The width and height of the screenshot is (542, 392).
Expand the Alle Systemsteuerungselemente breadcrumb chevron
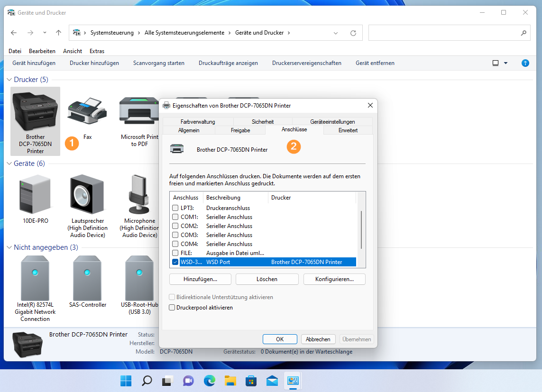pyautogui.click(x=229, y=33)
